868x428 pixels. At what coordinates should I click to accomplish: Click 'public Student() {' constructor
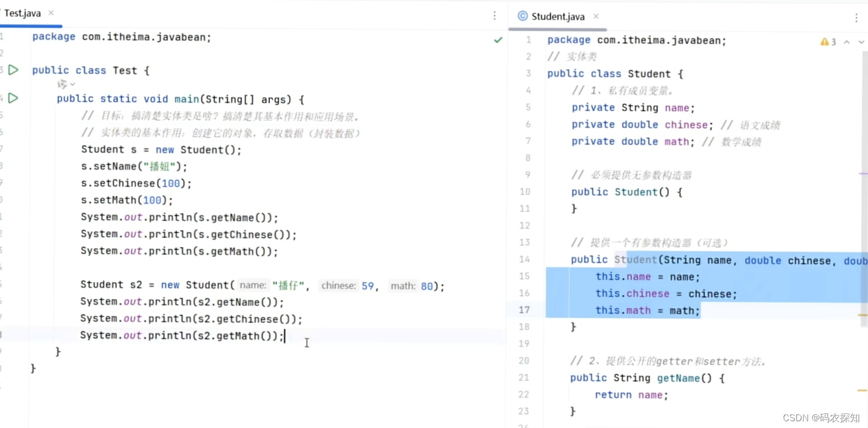[x=627, y=192]
